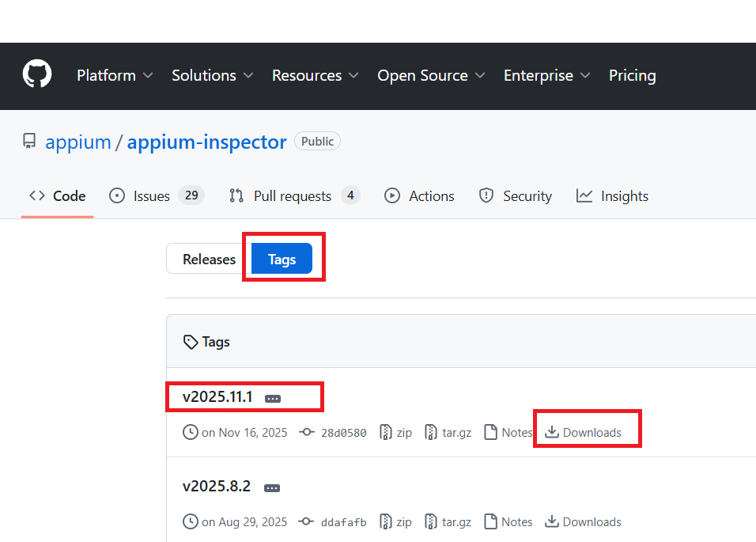Download zip for v2025.8.2

pyautogui.click(x=404, y=522)
